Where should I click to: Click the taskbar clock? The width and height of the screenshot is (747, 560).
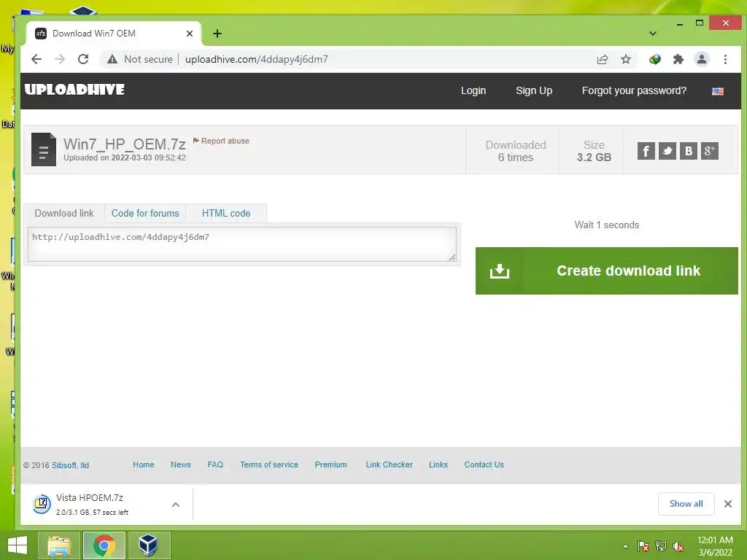(x=715, y=546)
